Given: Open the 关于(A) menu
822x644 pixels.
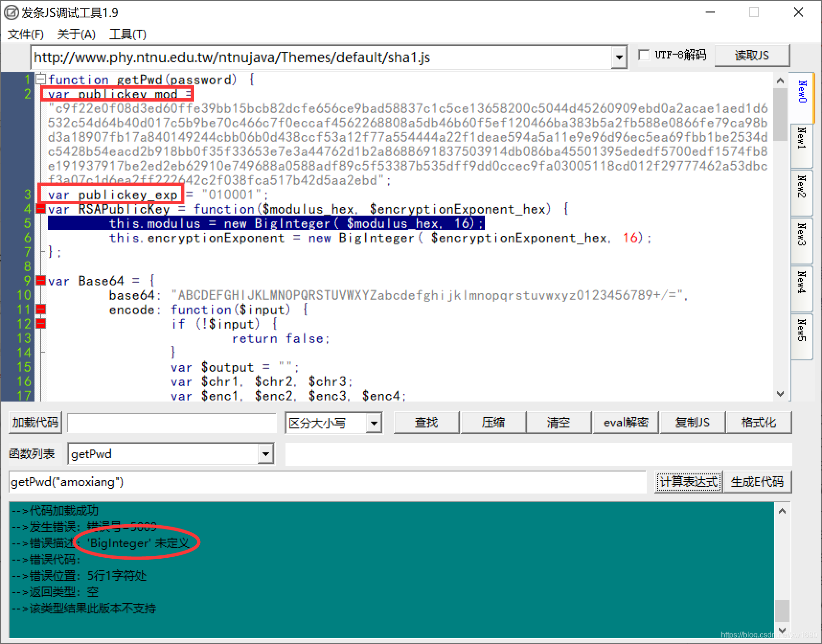Looking at the screenshot, I should [x=76, y=34].
